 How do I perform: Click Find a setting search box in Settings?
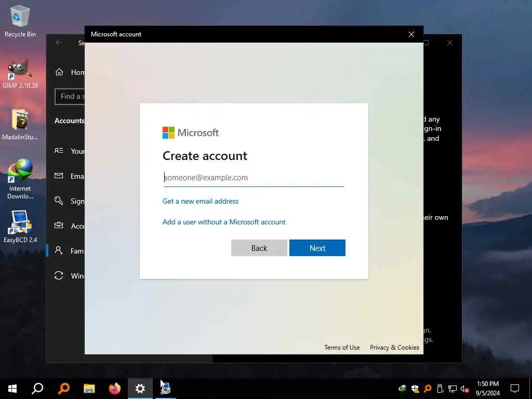click(x=70, y=96)
